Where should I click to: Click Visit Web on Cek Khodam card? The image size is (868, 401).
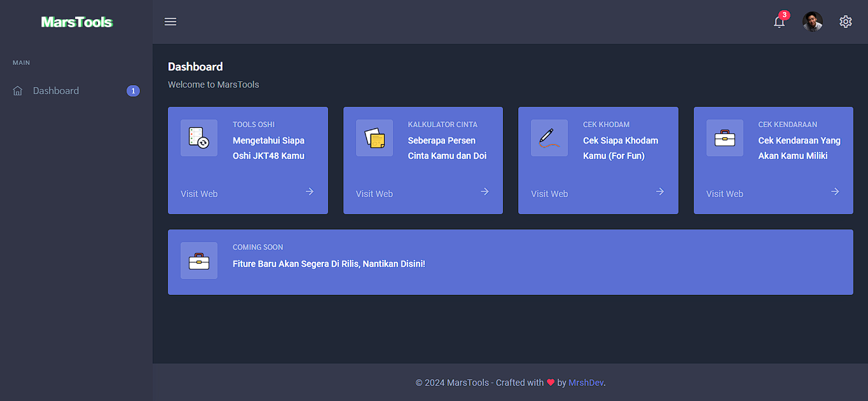pyautogui.click(x=549, y=194)
